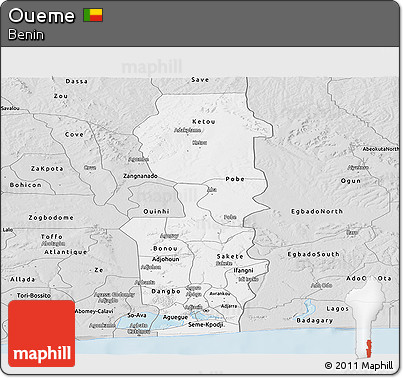
Task: Click the Benin subtitle text
Action: 26,34
